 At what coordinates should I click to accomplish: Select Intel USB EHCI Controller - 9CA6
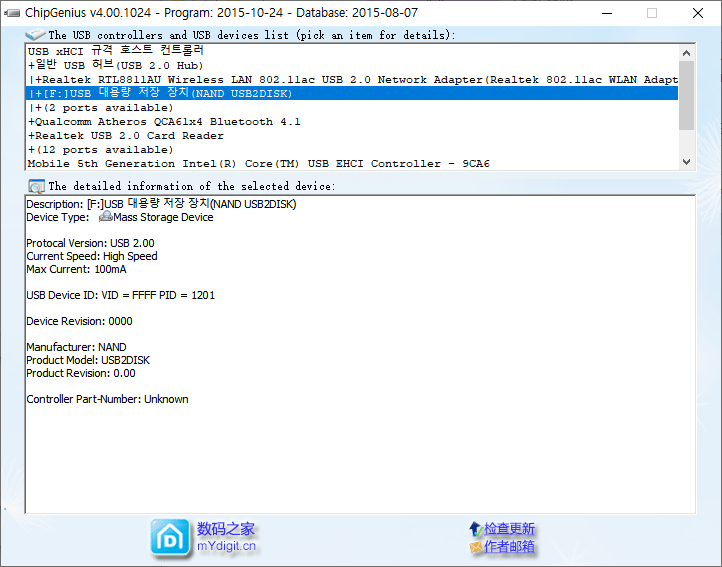pos(352,164)
